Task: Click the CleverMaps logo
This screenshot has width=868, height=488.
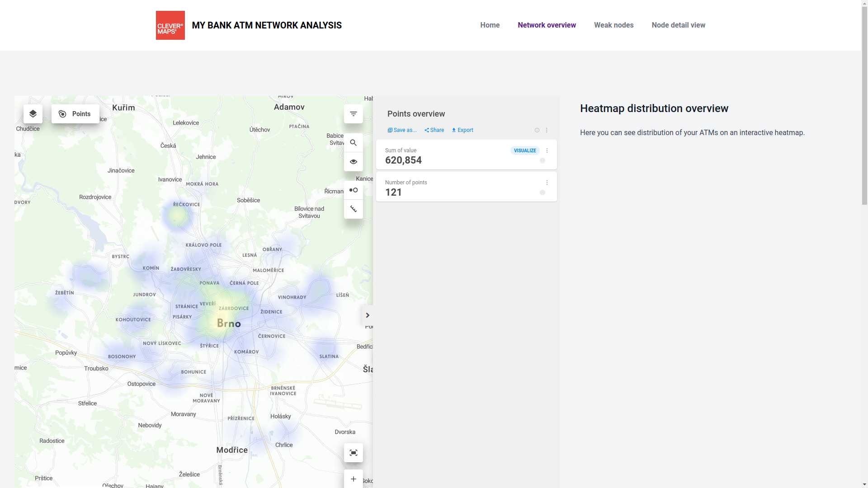Action: [170, 25]
